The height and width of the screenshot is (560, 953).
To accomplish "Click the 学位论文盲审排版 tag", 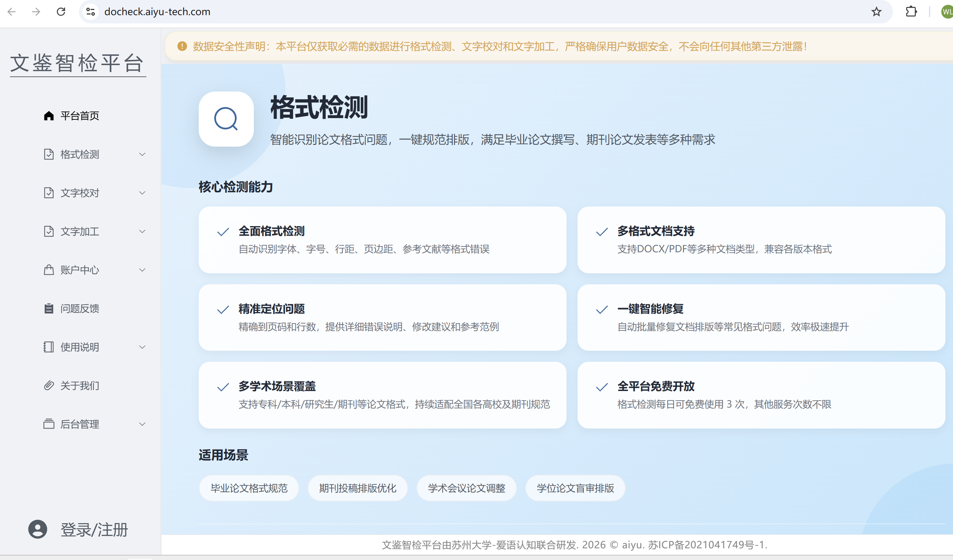I will 575,488.
